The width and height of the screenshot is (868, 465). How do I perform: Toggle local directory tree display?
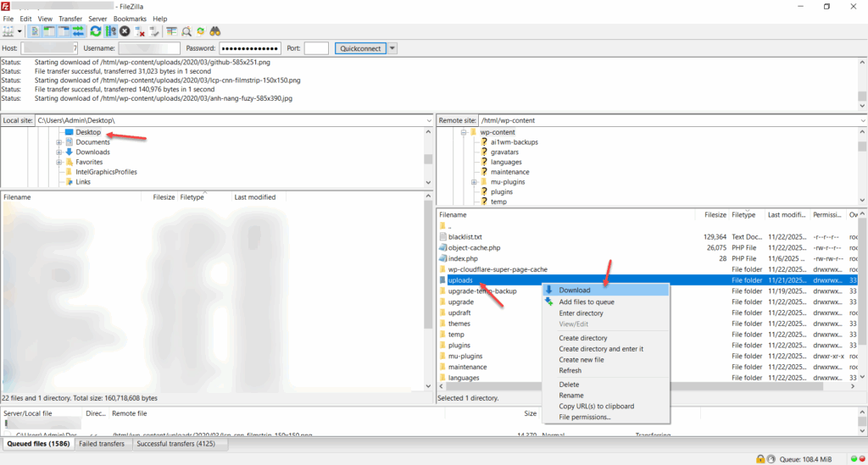[49, 31]
